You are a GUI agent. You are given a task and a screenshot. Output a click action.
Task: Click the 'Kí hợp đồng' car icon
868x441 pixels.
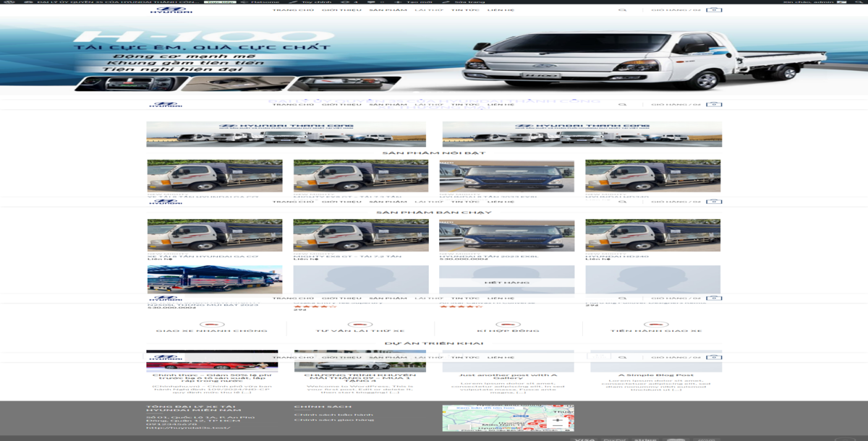(x=508, y=325)
